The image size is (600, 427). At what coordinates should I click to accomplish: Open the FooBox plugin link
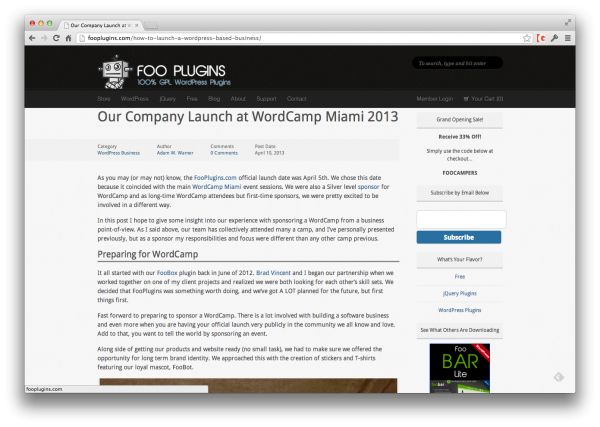point(167,273)
